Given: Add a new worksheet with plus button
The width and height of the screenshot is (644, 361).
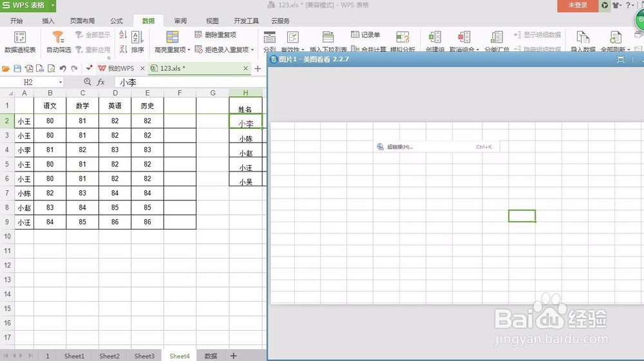Looking at the screenshot, I should [x=233, y=356].
